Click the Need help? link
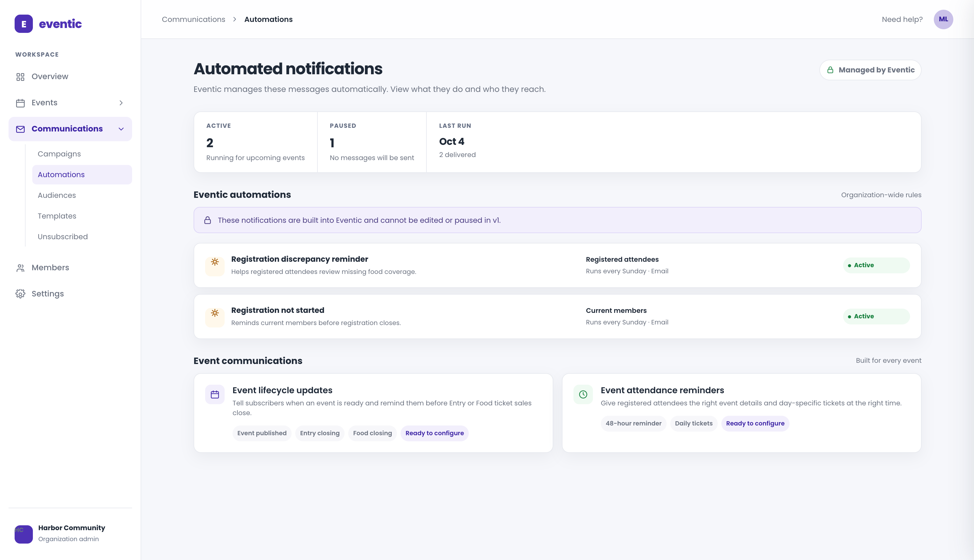The height and width of the screenshot is (560, 974). point(902,19)
